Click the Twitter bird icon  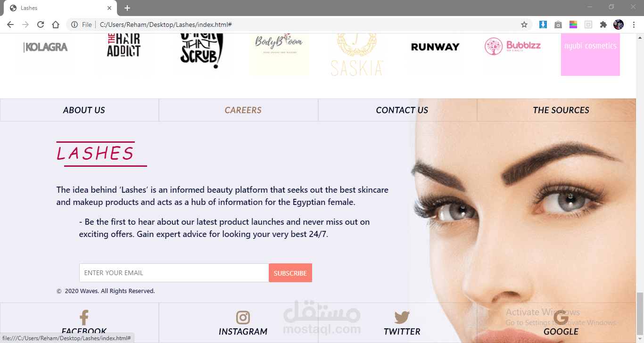point(402,318)
